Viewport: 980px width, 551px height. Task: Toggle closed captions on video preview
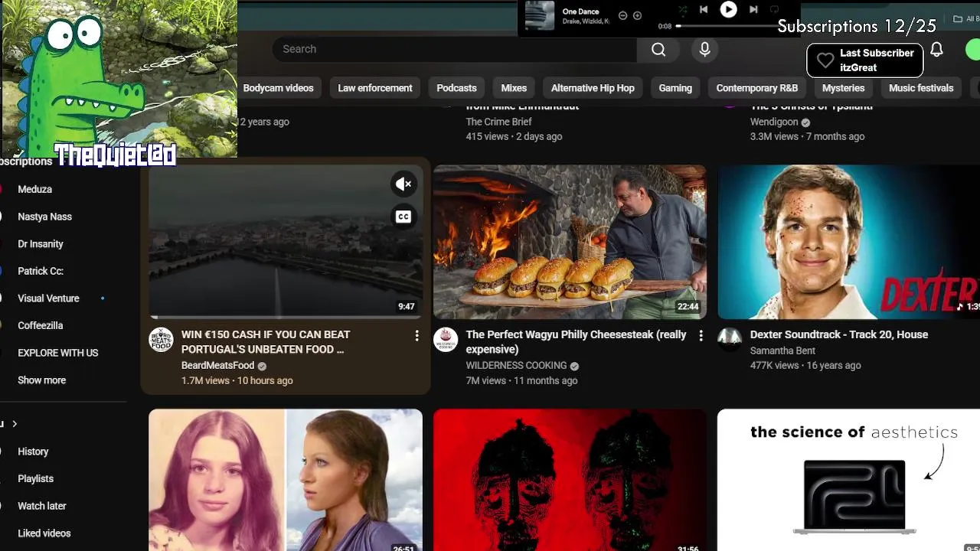pyautogui.click(x=403, y=217)
